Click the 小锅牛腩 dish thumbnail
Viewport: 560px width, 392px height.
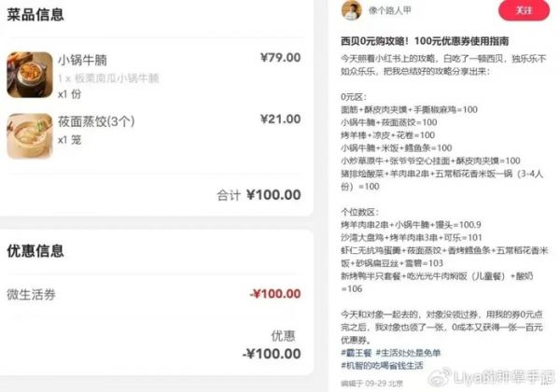pyautogui.click(x=27, y=73)
